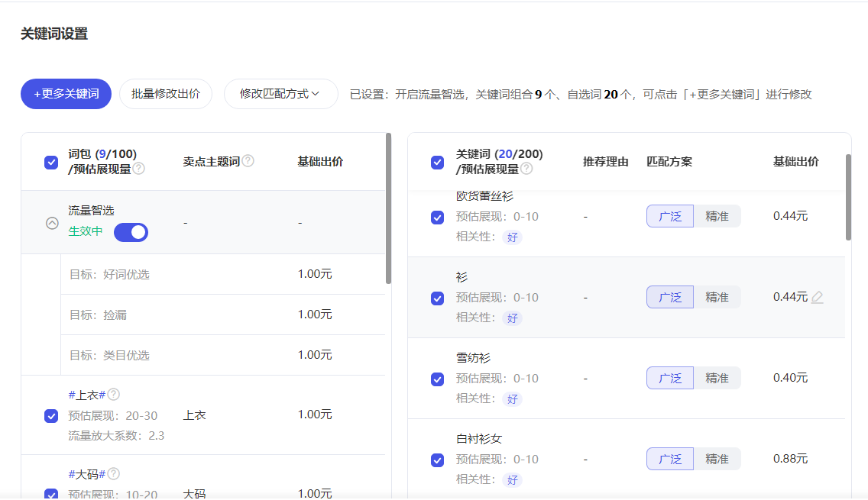Click relevance tag 好 for 白衬衫女
Image resolution: width=868 pixels, height=500 pixels.
(512, 479)
